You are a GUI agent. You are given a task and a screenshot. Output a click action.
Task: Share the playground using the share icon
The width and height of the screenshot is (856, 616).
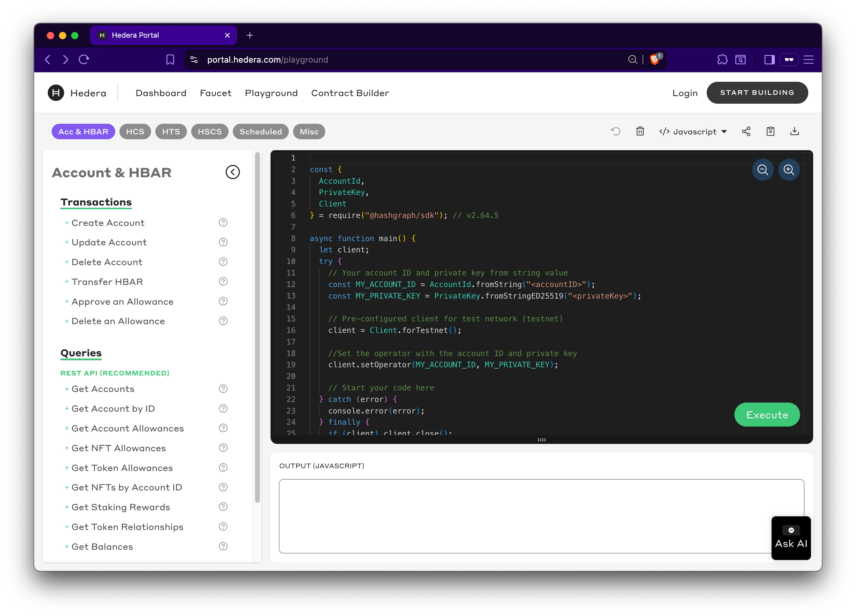[746, 131]
